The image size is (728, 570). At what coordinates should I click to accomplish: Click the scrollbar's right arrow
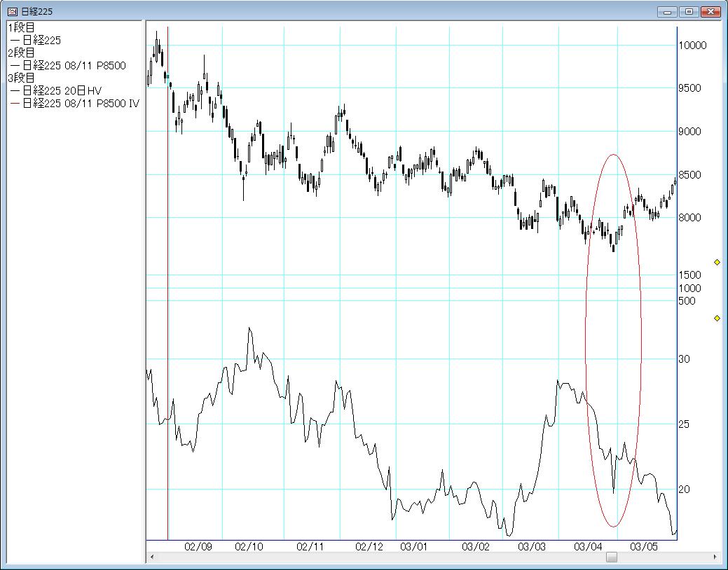point(715,557)
